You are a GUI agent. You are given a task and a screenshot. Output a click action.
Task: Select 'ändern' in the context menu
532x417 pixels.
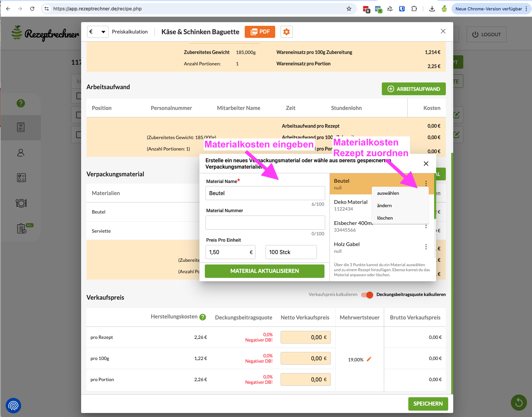pyautogui.click(x=384, y=206)
